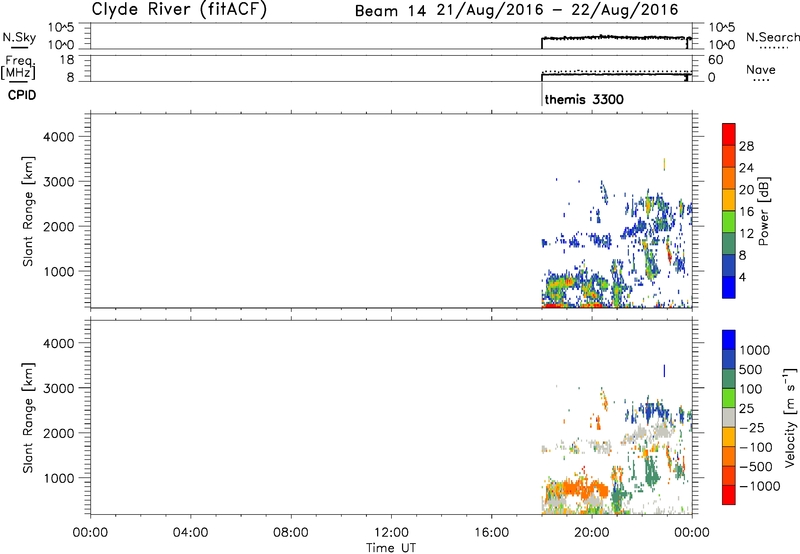Click the gray -25 to 25 segment of Velocity colorbar
Image resolution: width=800 pixels, height=554 pixels.
[729, 418]
